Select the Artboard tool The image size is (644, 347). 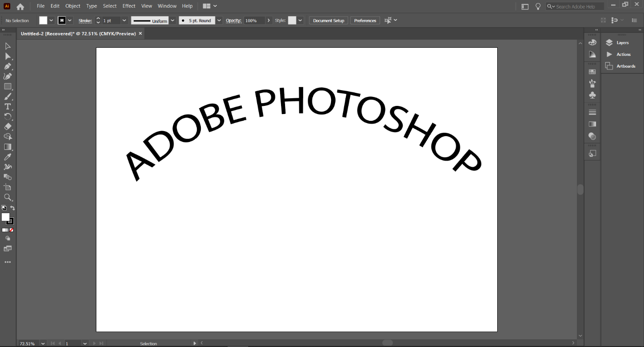coord(8,187)
